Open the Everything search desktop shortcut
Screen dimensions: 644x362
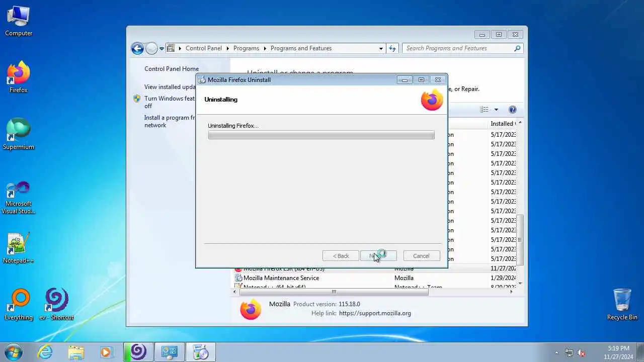click(x=19, y=305)
